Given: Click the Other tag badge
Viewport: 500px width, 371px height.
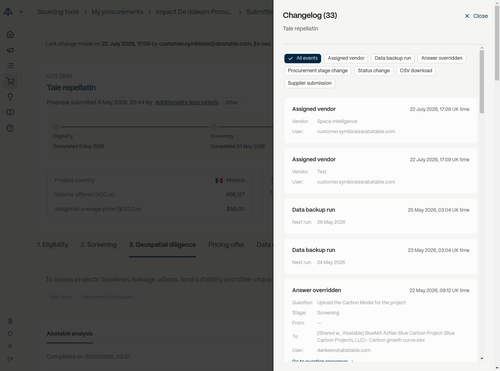Looking at the screenshot, I should pyautogui.click(x=231, y=102).
